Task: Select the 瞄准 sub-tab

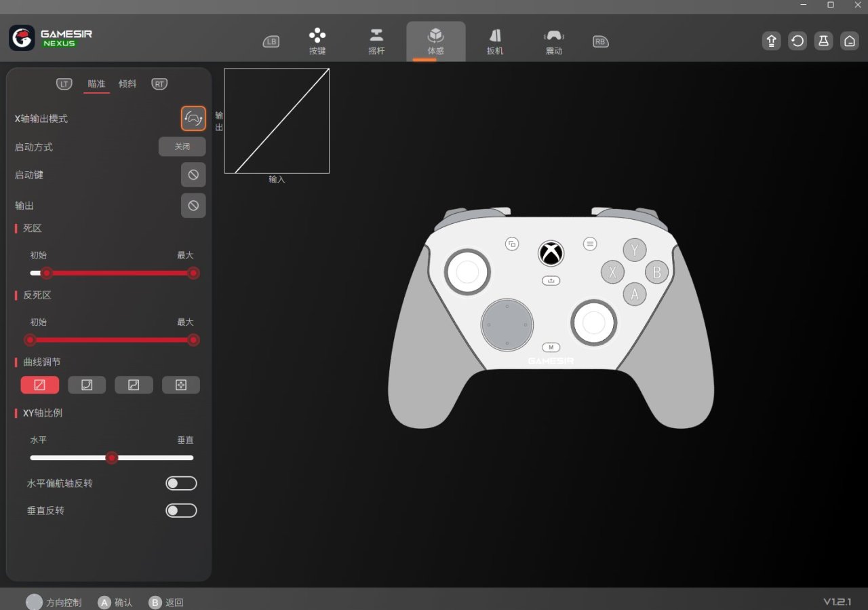Action: tap(96, 84)
